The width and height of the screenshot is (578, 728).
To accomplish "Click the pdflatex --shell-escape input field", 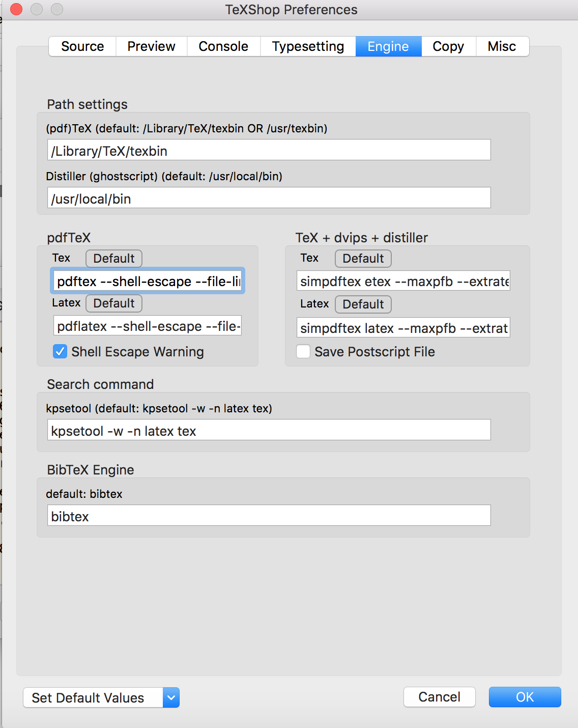I will tap(148, 325).
